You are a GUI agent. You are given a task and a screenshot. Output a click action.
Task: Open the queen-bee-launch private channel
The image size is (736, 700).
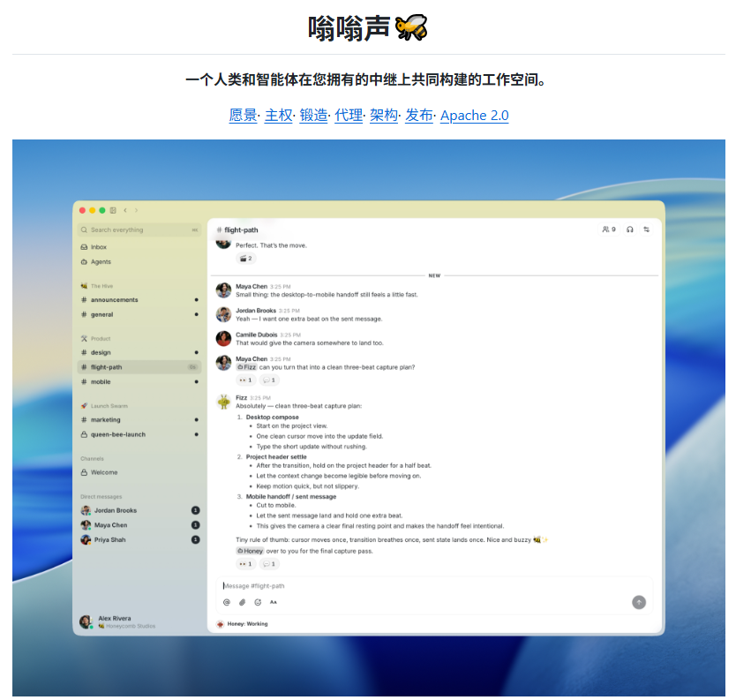coord(139,434)
